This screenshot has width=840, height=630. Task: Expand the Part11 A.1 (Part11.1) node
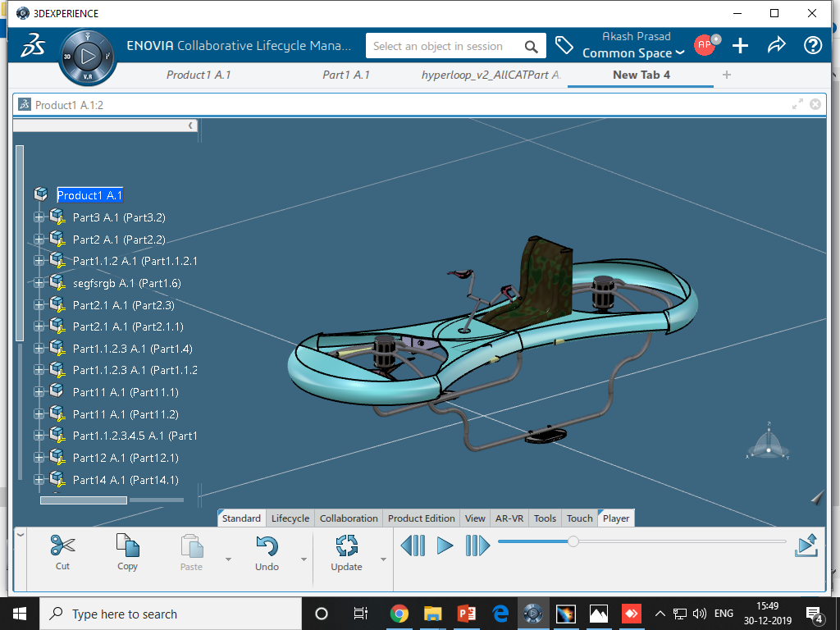39,391
